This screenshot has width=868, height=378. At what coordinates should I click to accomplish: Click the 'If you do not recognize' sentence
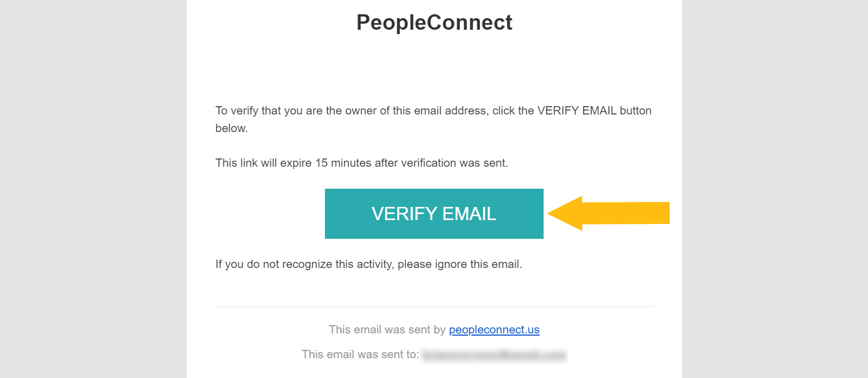pyautogui.click(x=368, y=264)
